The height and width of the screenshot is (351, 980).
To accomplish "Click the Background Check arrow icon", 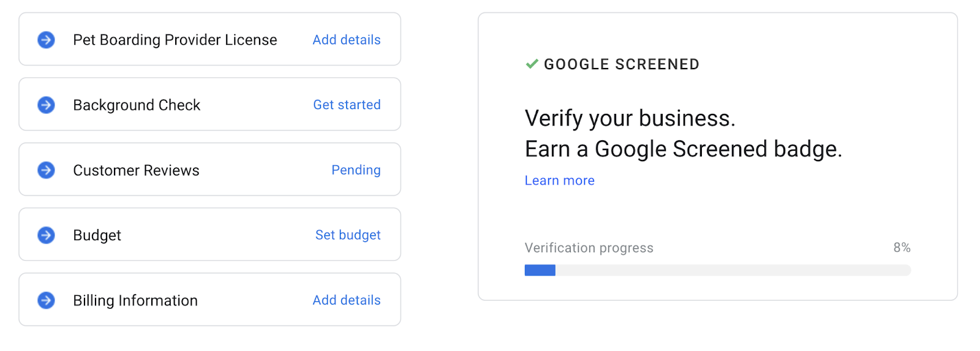I will point(46,105).
